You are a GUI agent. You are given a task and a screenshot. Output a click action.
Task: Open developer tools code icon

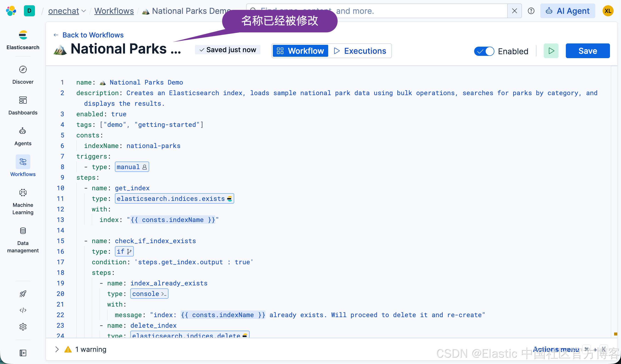pyautogui.click(x=23, y=310)
